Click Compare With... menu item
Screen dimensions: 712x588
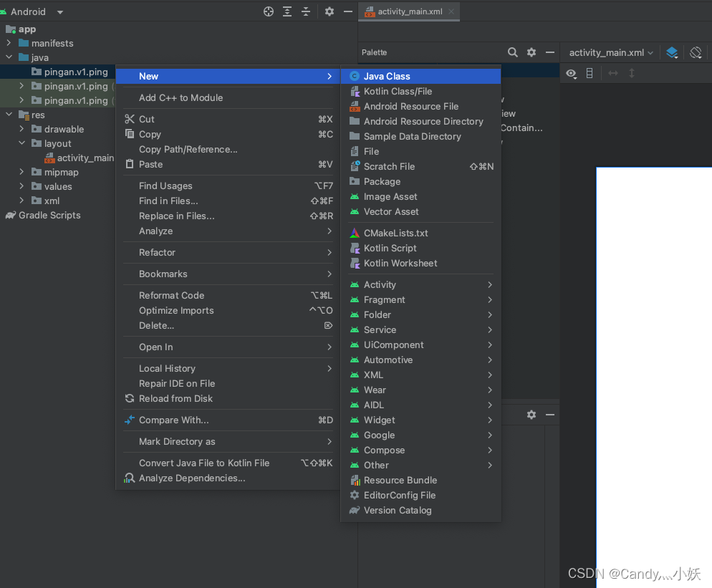coord(228,420)
